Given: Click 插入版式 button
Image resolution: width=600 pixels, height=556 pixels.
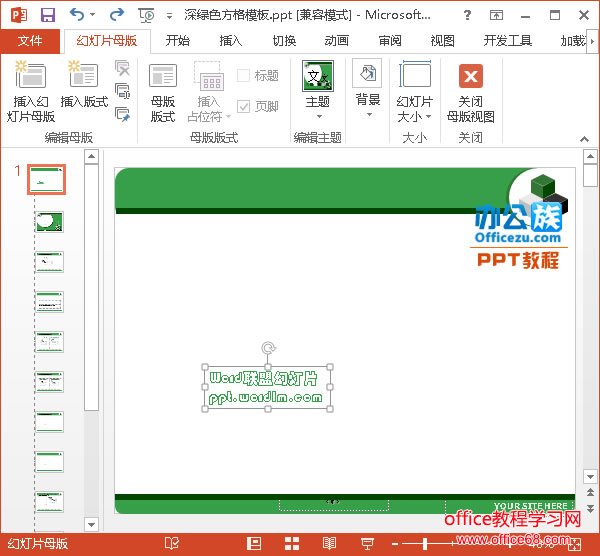Looking at the screenshot, I should pyautogui.click(x=84, y=85).
